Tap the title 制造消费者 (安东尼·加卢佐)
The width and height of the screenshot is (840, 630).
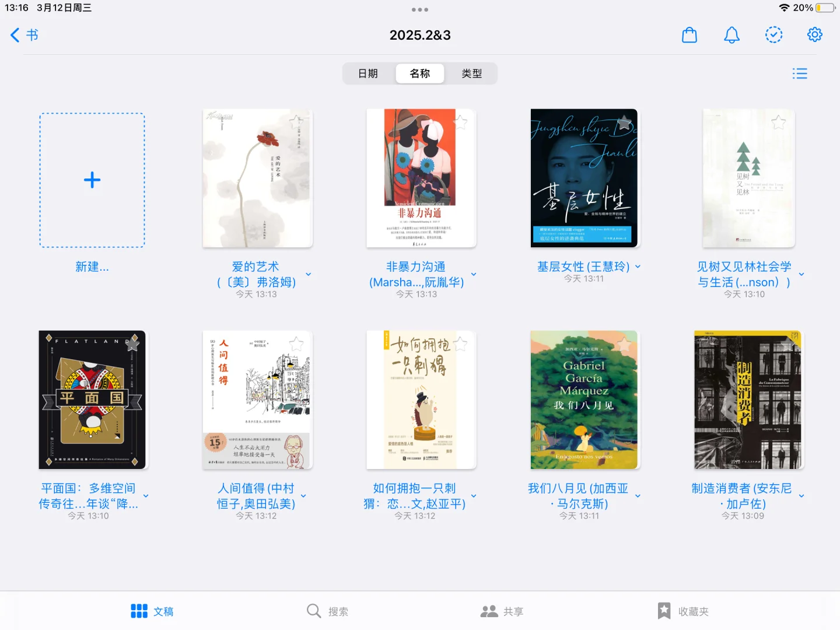pyautogui.click(x=742, y=496)
